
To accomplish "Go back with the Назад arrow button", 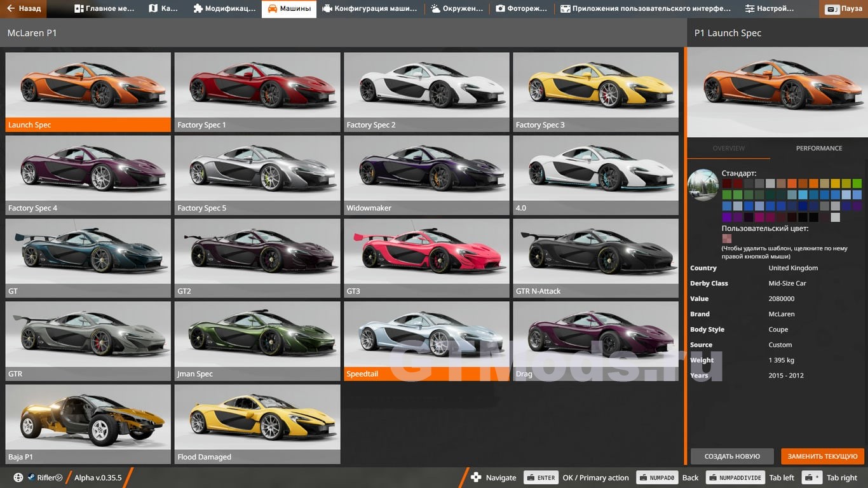I will [24, 9].
